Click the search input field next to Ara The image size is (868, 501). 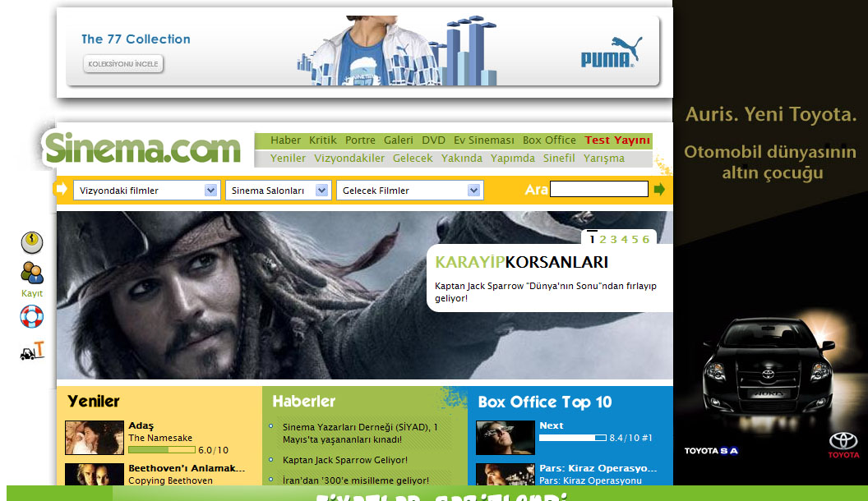tap(599, 189)
